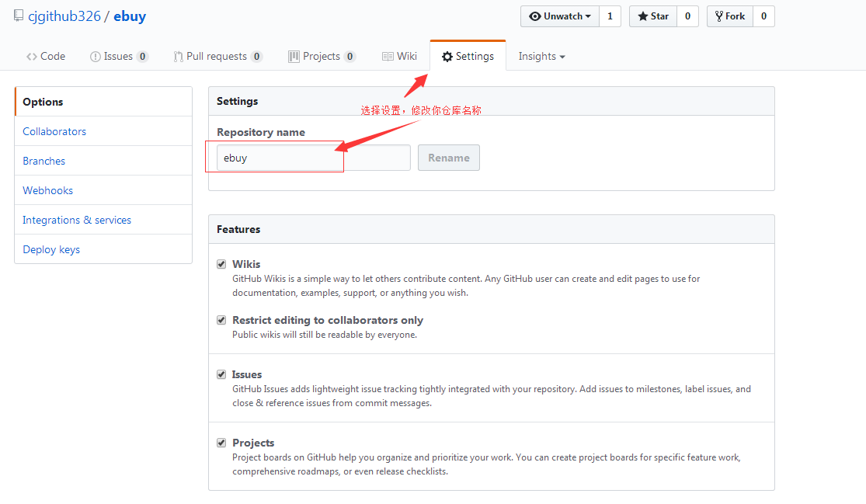866x504 pixels.
Task: Expand the Insights dropdown menu
Action: tap(542, 57)
